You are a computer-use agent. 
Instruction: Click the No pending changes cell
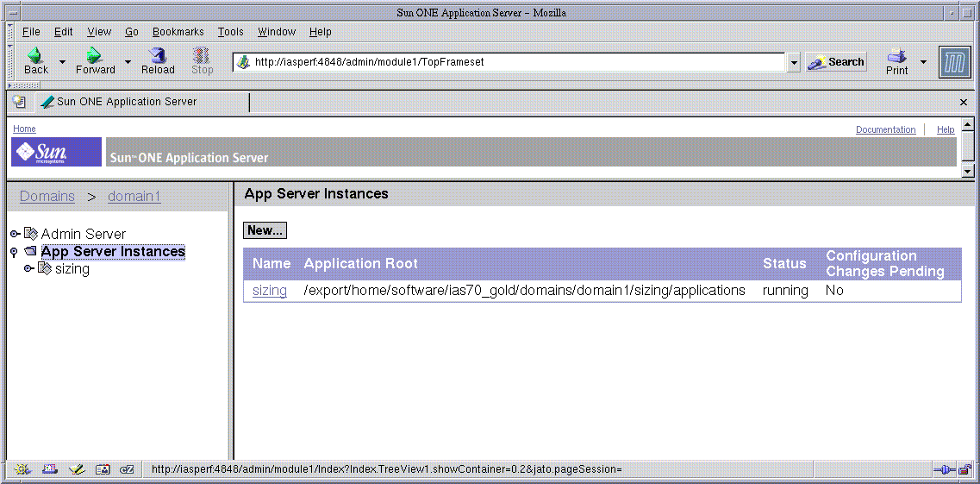pyautogui.click(x=834, y=290)
